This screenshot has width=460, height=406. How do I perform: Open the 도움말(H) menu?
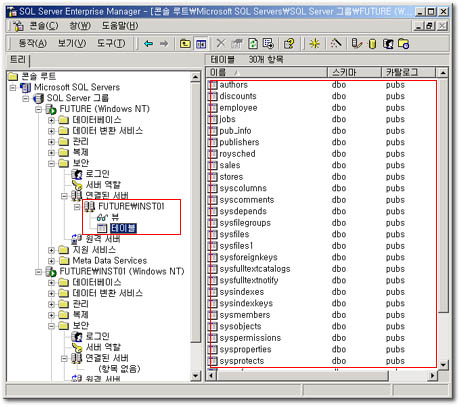click(120, 26)
